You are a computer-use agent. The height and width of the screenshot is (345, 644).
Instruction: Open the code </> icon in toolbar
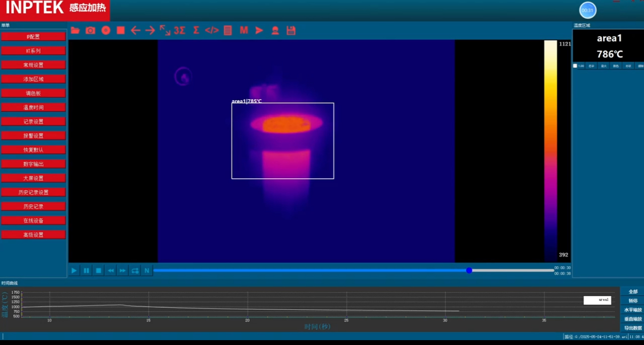click(212, 30)
